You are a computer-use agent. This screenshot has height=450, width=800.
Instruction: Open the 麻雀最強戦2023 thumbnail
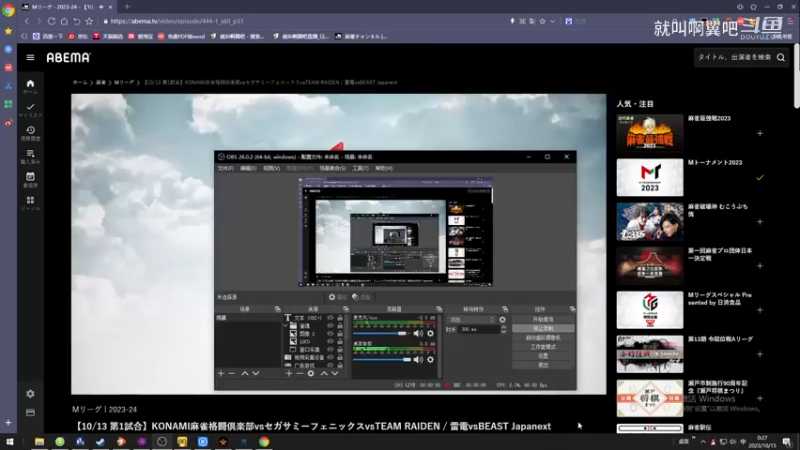pos(649,133)
